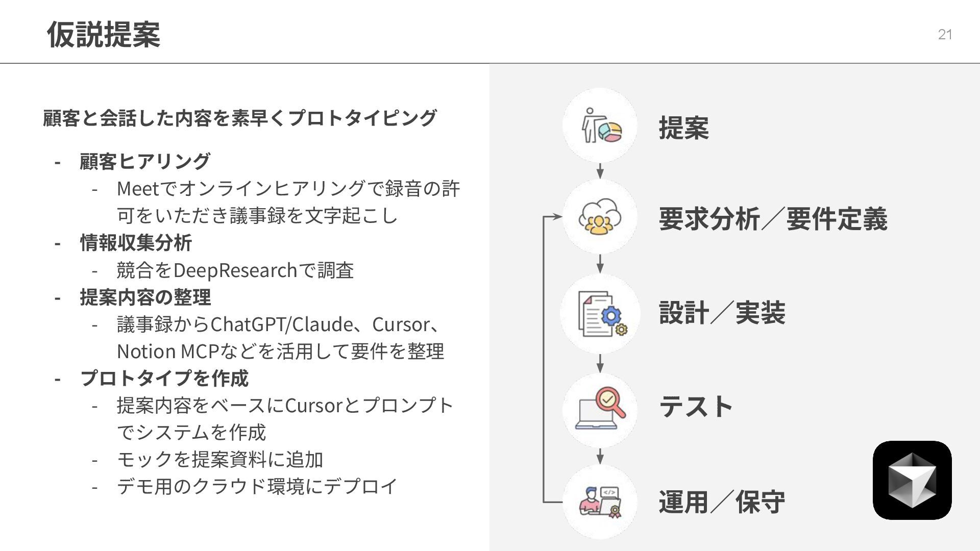Click the 仮説提案 slide title

(x=104, y=35)
